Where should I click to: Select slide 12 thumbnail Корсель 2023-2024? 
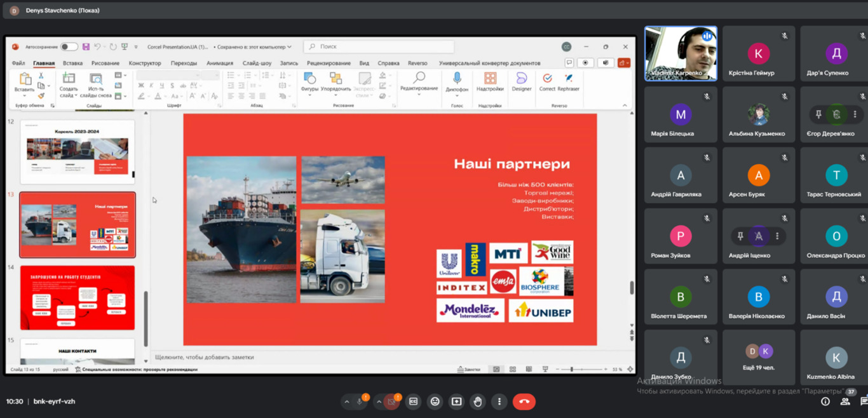pyautogui.click(x=78, y=152)
